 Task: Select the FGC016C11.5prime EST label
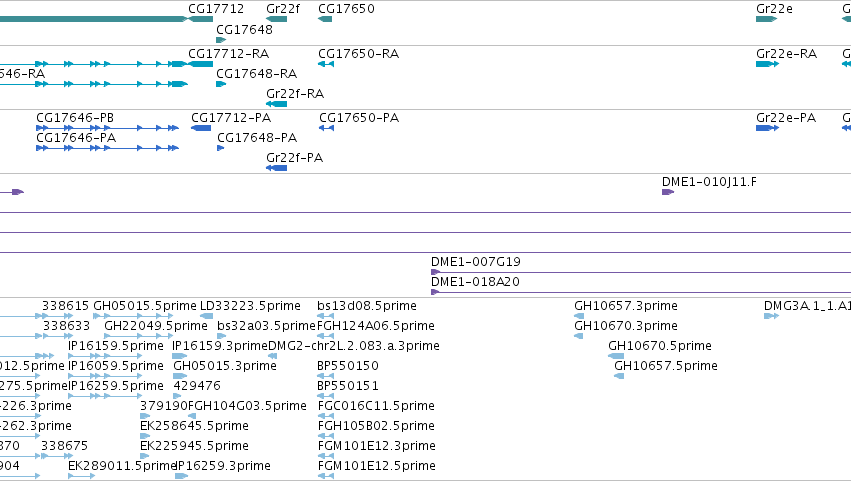point(376,406)
